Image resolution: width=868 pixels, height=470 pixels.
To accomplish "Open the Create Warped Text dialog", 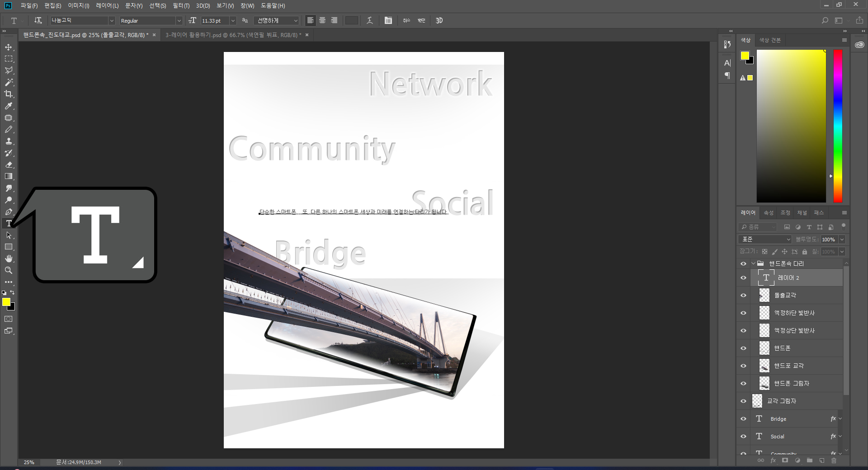I will pos(370,20).
